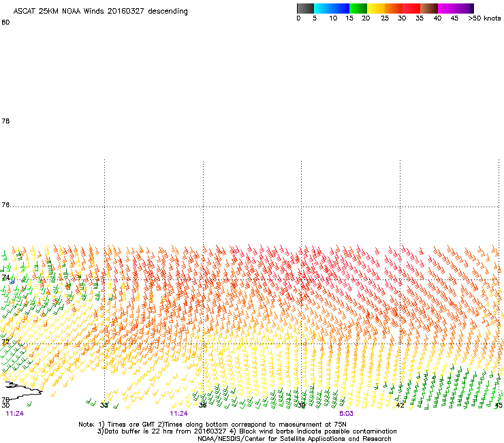The image size is (504, 443).
Task: Click the '10' label under the color bar
Action: point(333,18)
